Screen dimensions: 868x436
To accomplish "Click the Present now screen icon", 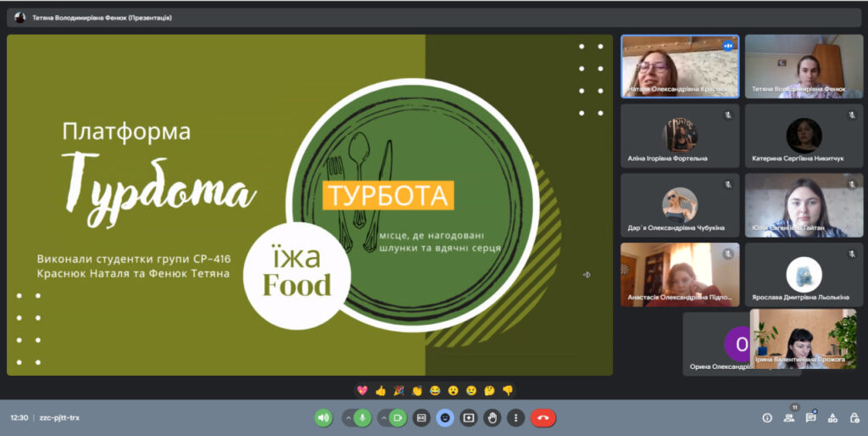I will coord(469,417).
